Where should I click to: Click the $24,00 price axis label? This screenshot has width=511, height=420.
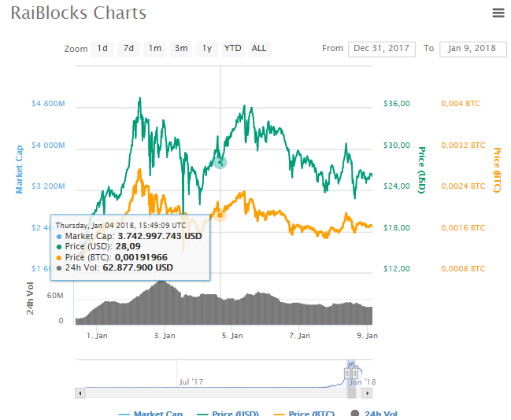397,186
